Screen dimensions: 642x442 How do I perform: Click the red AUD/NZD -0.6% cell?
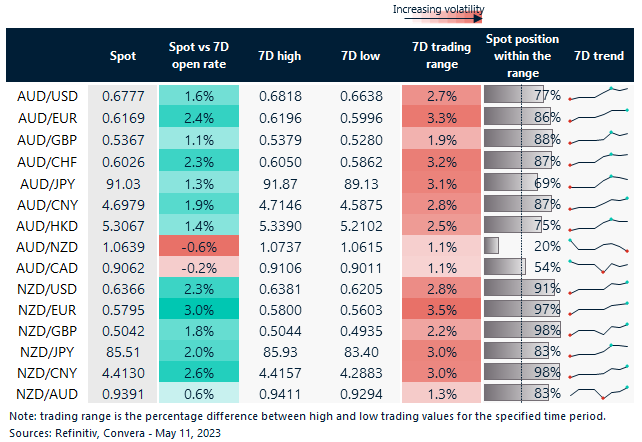[199, 245]
